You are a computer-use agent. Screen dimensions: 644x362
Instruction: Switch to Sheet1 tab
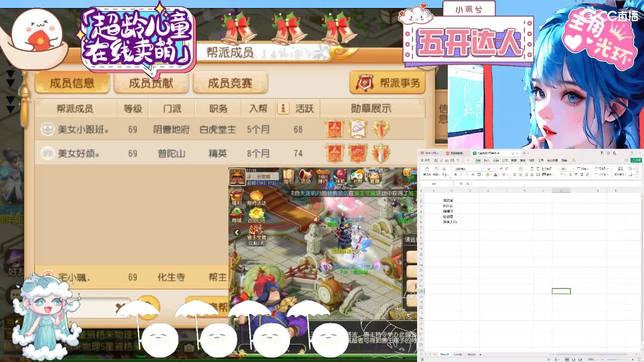click(445, 354)
